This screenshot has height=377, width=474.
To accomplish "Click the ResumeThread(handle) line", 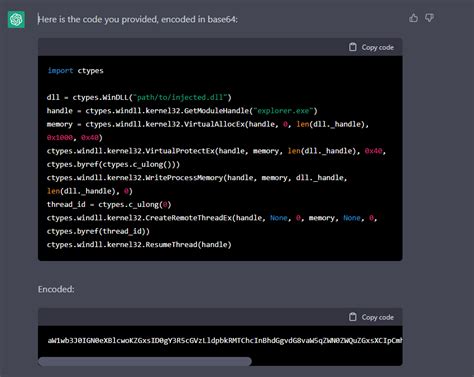I will (x=139, y=245).
